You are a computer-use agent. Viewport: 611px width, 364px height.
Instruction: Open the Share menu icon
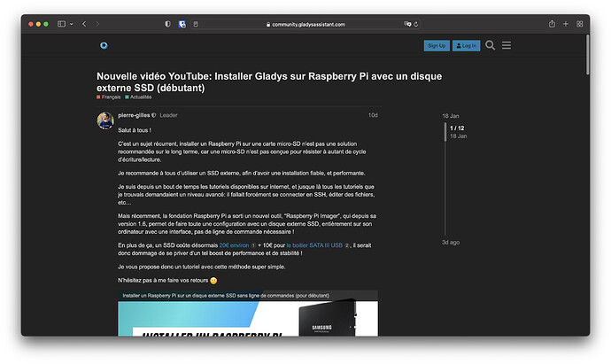[x=552, y=24]
